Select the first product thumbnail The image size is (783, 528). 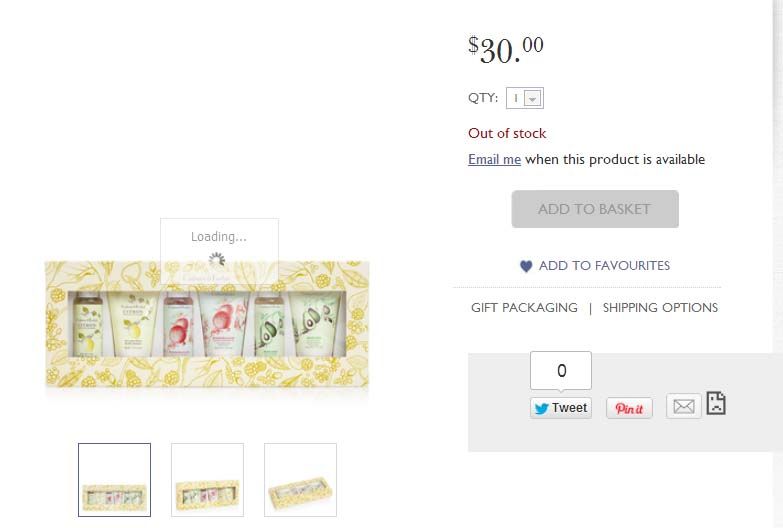115,480
